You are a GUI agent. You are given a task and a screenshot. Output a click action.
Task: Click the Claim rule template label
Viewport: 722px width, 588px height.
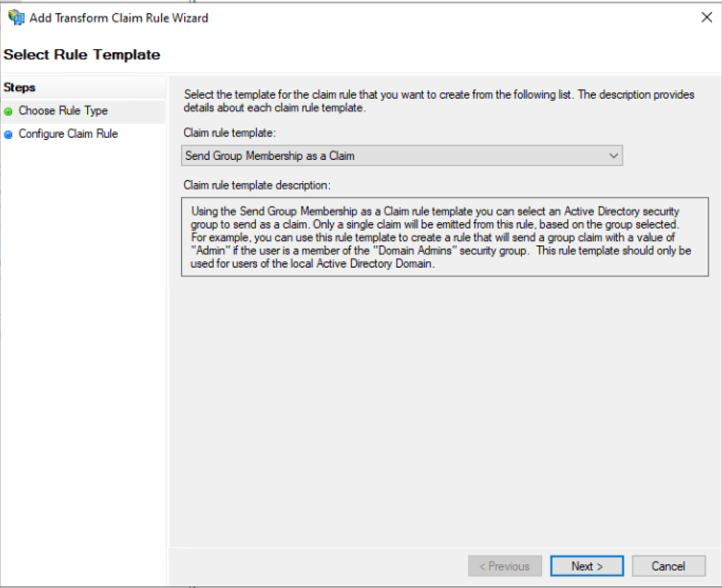tap(229, 132)
